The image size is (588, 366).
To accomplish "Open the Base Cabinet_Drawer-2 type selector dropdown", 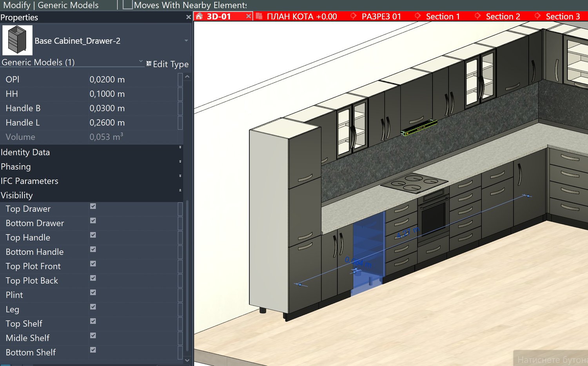I will (186, 40).
